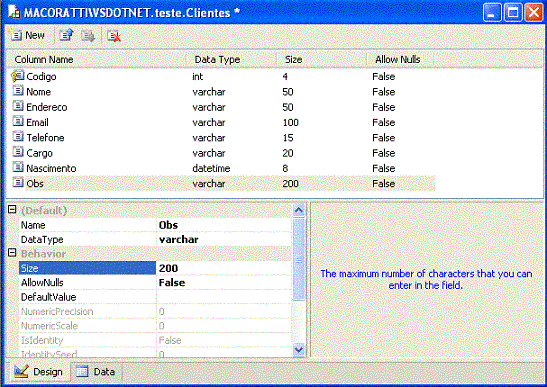Click the int data type of Codigo
This screenshot has width=547, height=387.
[197, 76]
